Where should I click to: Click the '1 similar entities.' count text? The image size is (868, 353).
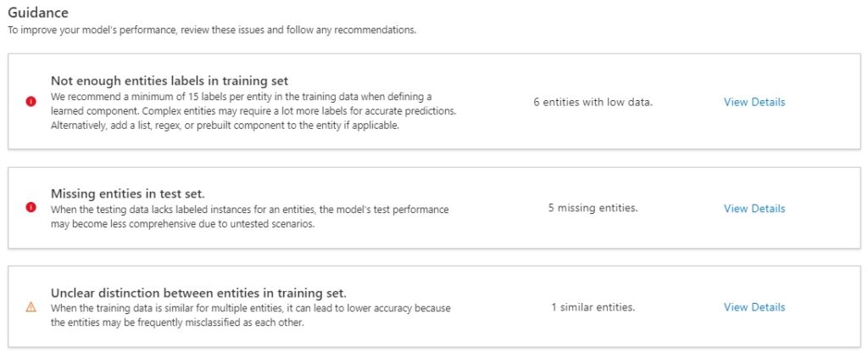[x=593, y=307]
